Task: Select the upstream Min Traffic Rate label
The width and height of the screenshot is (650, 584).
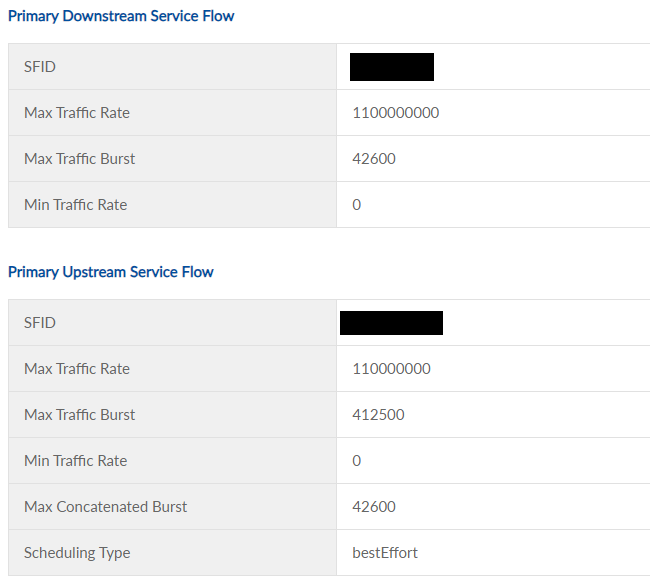Action: click(76, 461)
